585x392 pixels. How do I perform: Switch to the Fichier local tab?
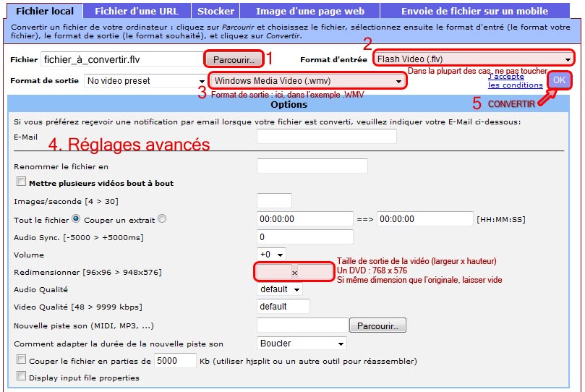click(45, 11)
